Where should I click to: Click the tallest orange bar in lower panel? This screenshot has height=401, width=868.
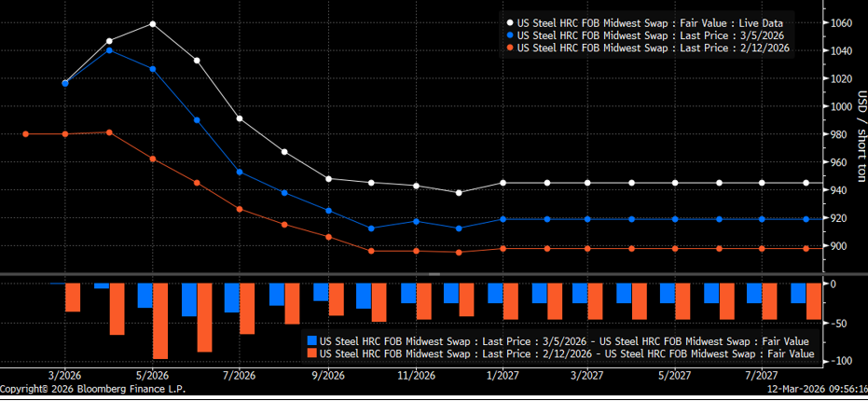point(160,321)
